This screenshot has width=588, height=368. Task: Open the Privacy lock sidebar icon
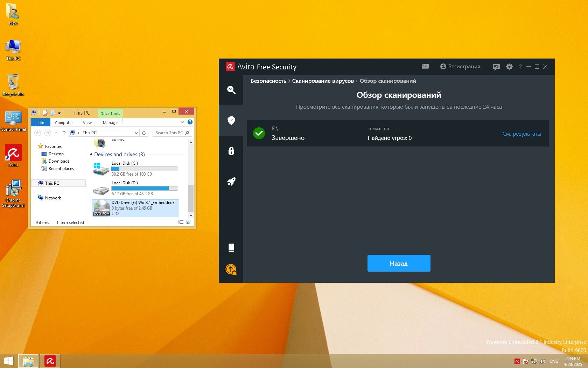[231, 151]
